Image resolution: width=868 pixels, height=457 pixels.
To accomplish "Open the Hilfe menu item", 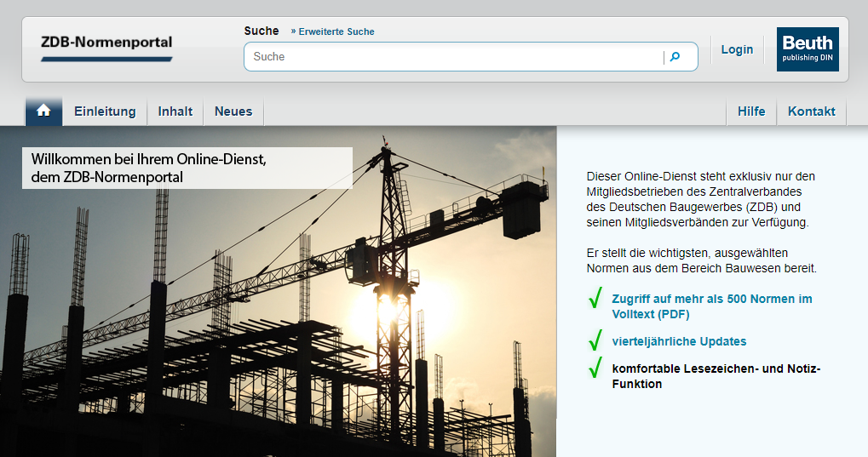I will tap(751, 111).
